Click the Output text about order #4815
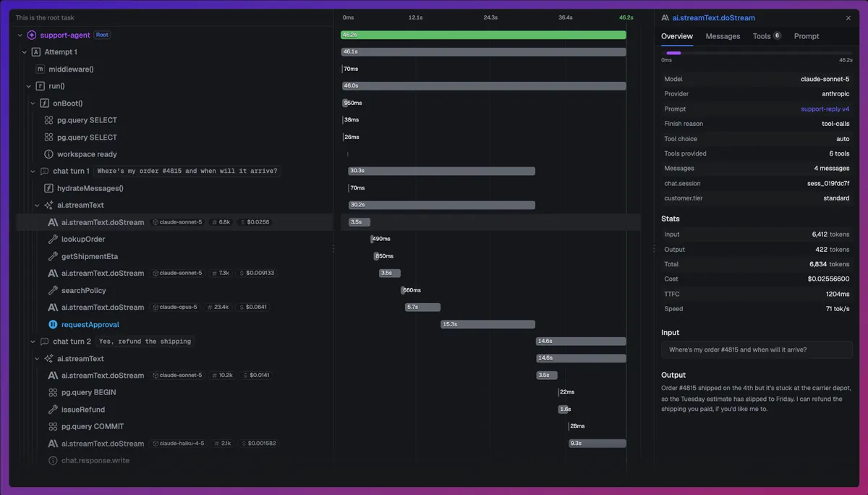868x495 pixels. coord(756,399)
